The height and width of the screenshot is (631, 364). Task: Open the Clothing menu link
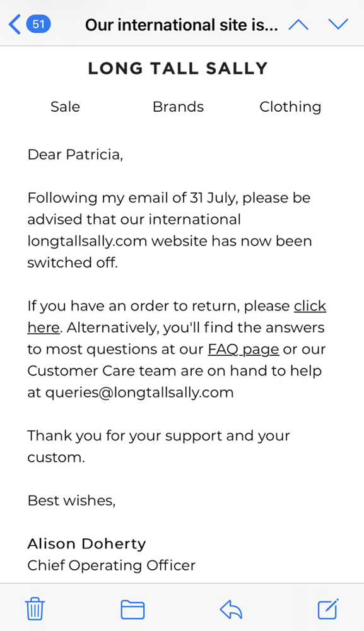tap(290, 107)
